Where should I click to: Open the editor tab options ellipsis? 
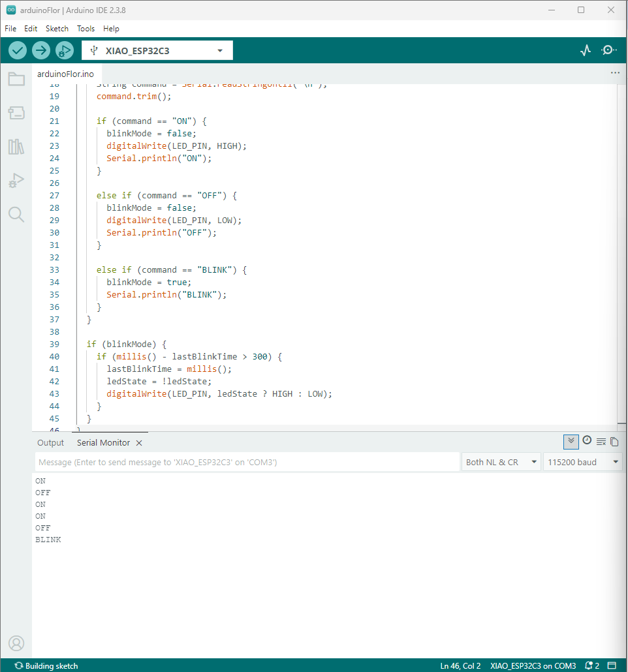[x=615, y=73]
